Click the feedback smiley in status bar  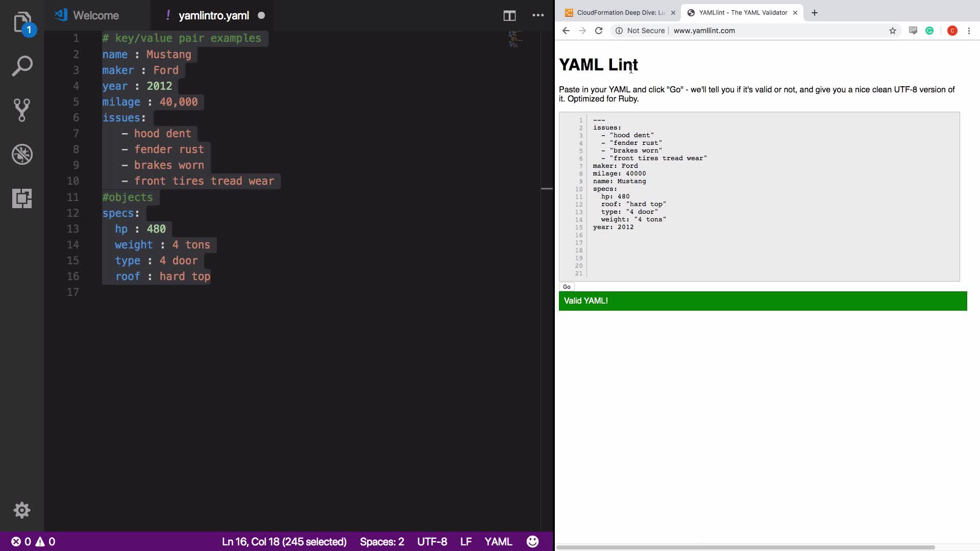tap(532, 541)
